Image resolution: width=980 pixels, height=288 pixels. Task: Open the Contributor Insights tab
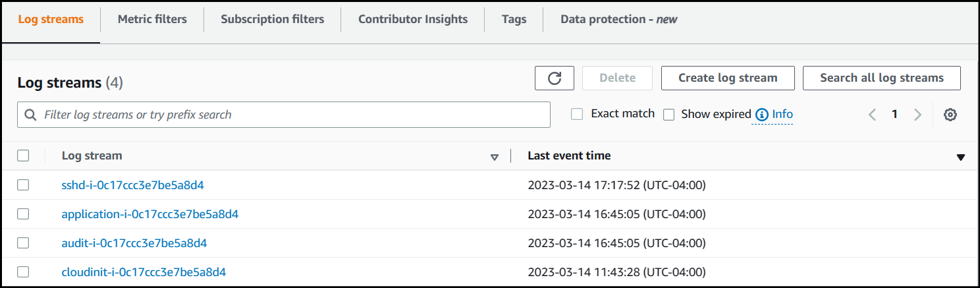click(x=413, y=19)
